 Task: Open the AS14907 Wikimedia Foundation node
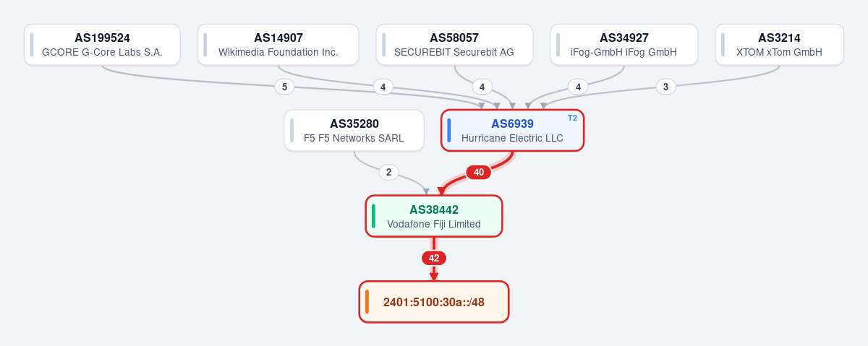278,45
